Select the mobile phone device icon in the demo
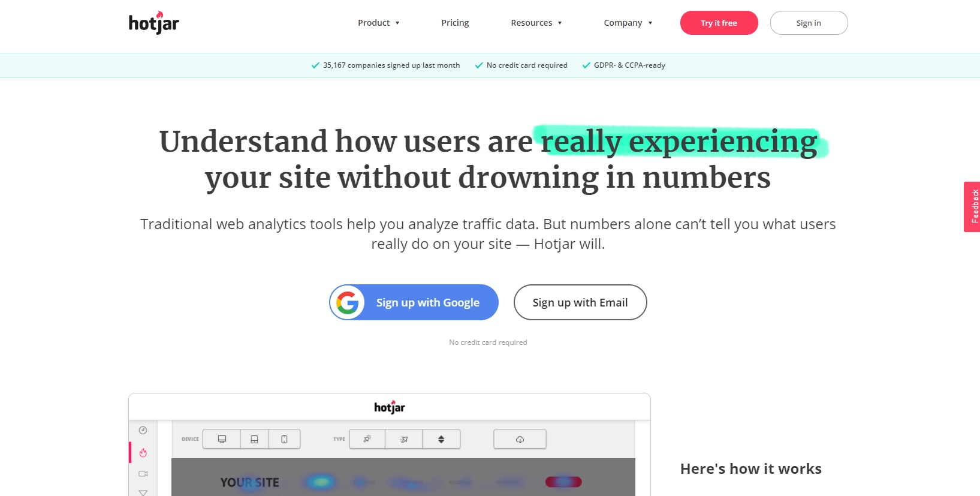Viewport: 980px width, 496px height. coord(284,439)
